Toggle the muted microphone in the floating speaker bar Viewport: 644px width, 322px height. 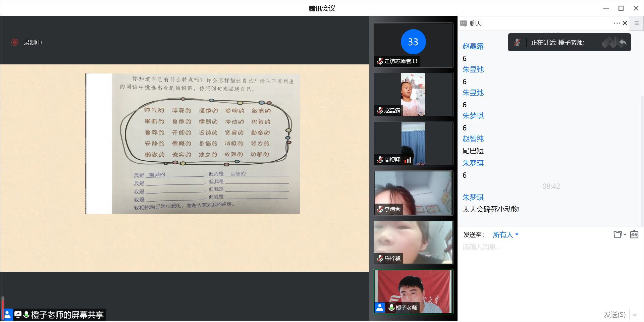[x=517, y=42]
